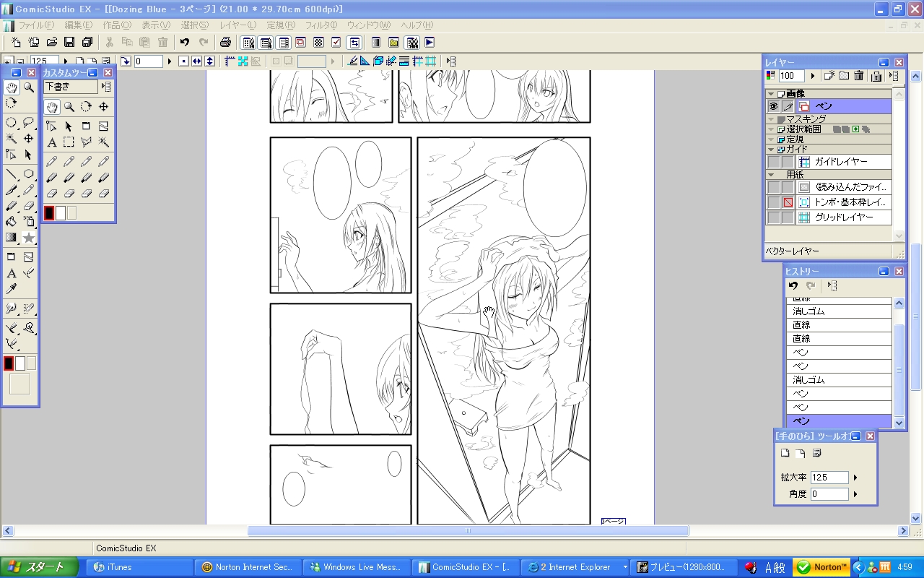Click the new layer icon in Layer panel
924x578 pixels.
tap(829, 76)
